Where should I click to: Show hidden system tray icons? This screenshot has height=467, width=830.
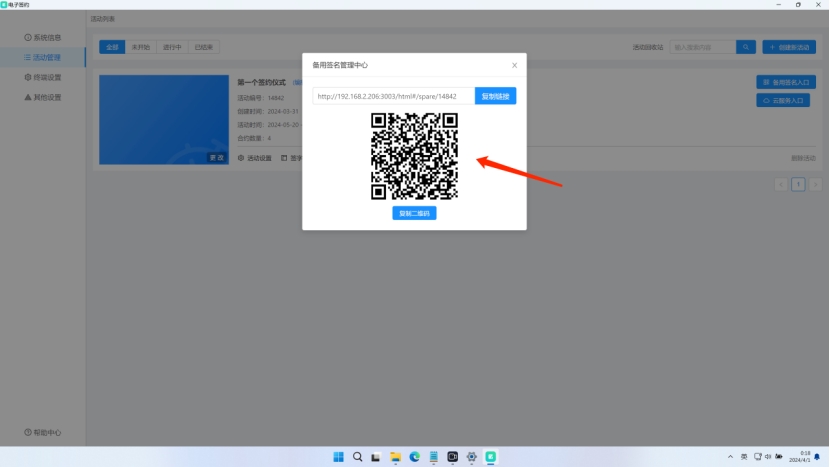coord(730,456)
